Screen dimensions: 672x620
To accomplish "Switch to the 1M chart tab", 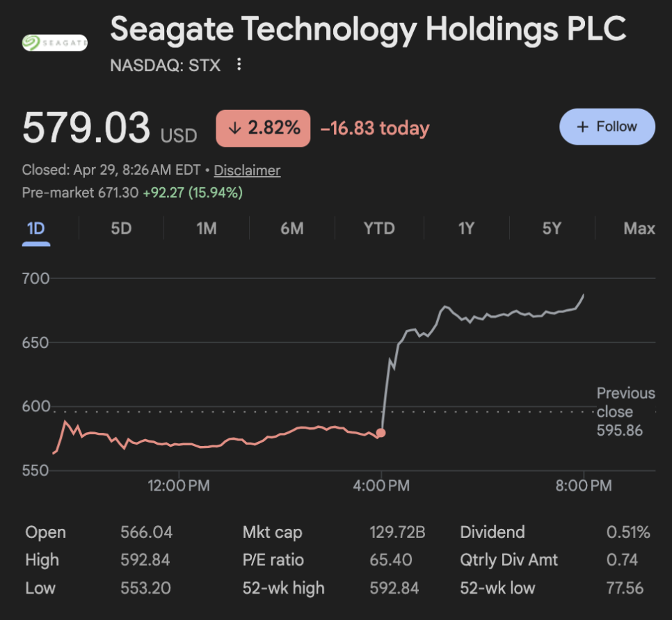I will click(206, 228).
